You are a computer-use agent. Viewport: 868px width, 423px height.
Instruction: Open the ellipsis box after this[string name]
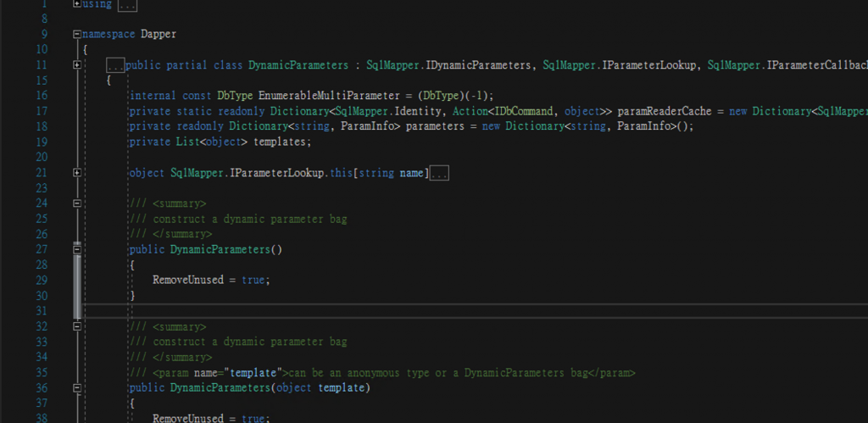pyautogui.click(x=439, y=174)
